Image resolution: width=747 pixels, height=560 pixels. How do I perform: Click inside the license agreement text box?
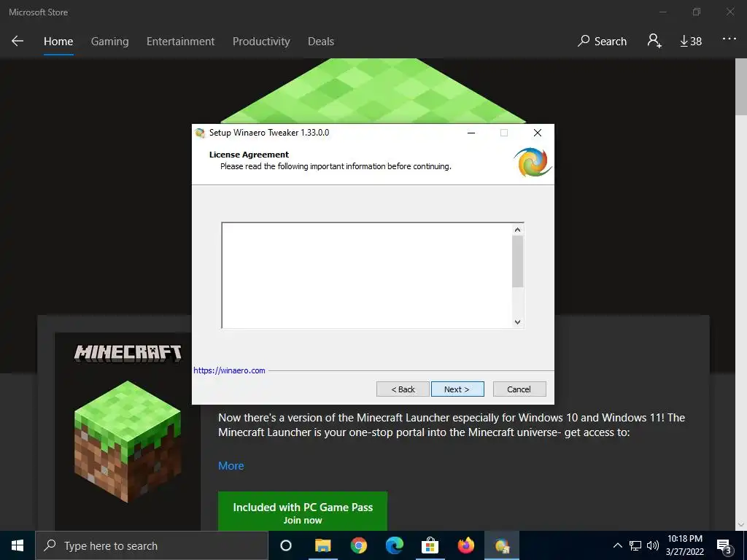[x=368, y=275]
